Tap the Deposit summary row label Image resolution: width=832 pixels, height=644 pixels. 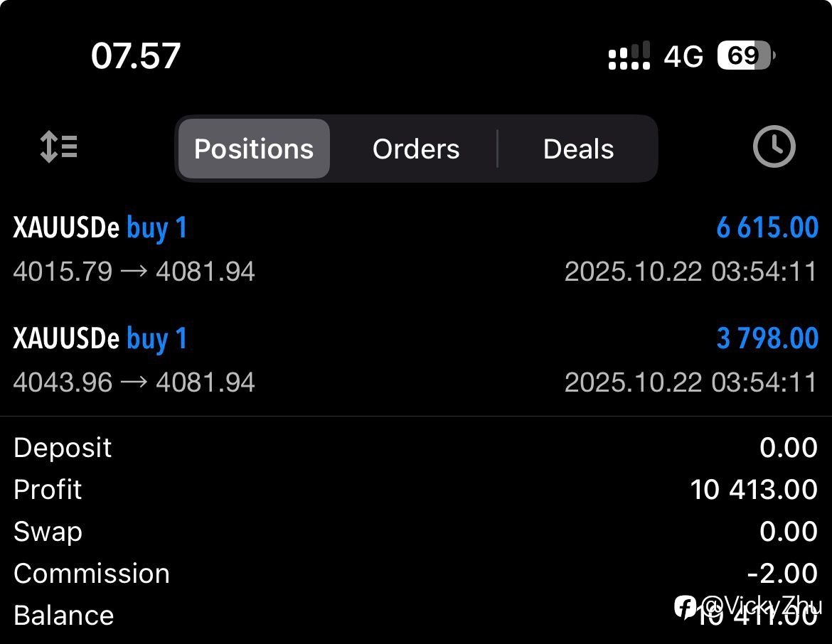click(x=63, y=448)
